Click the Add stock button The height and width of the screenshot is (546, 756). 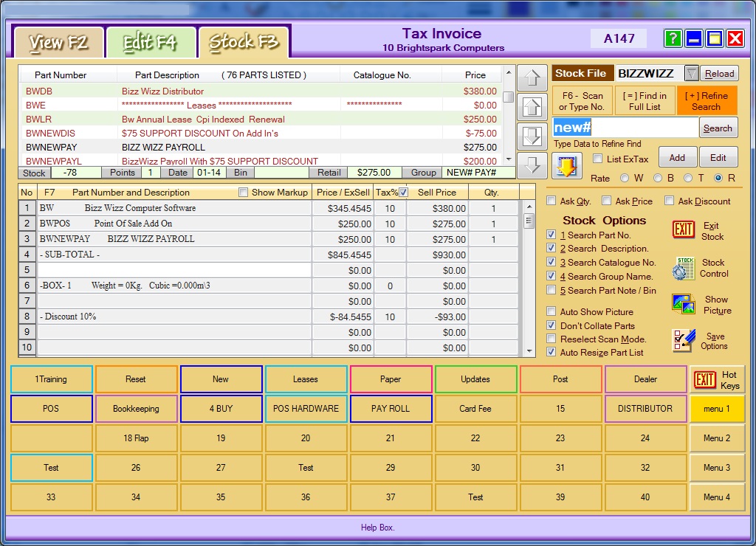(677, 158)
